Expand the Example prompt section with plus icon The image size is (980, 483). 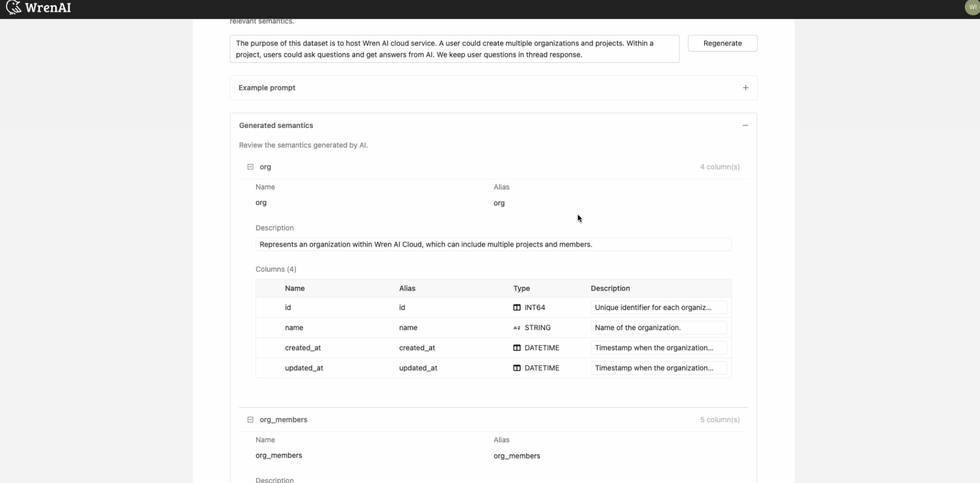[x=746, y=88]
